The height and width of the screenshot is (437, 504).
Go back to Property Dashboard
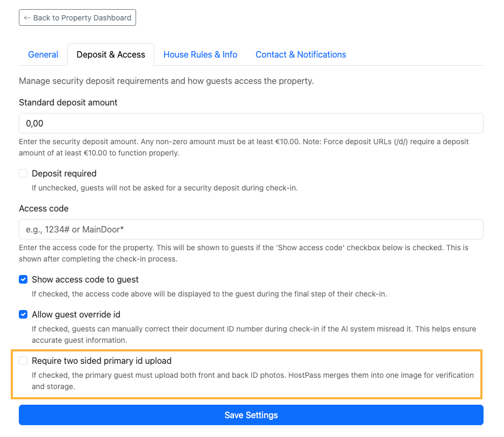pyautogui.click(x=77, y=18)
